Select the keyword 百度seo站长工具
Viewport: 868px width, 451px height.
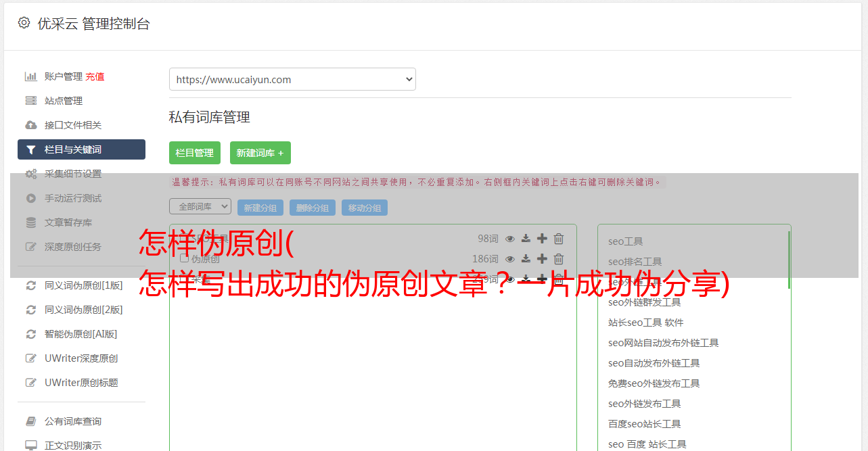pyautogui.click(x=645, y=424)
